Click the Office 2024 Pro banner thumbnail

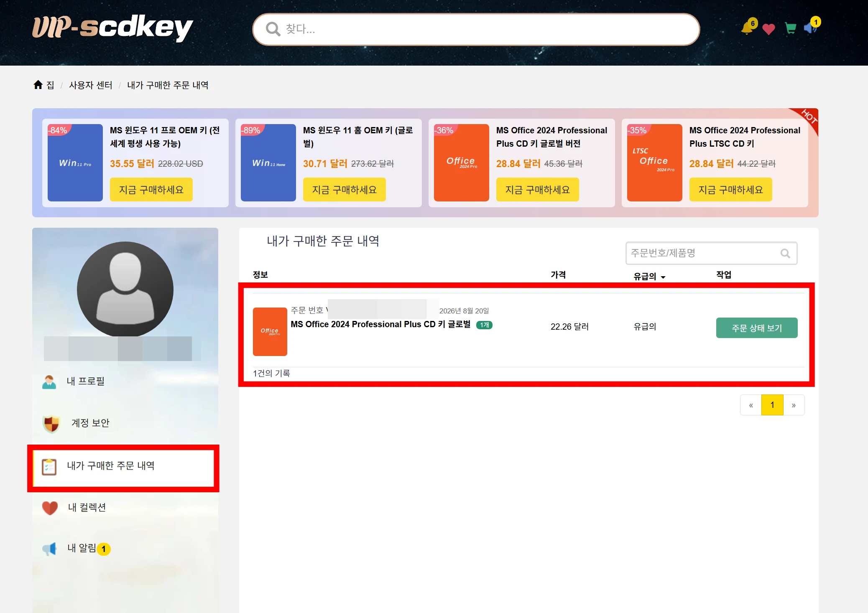click(x=462, y=163)
